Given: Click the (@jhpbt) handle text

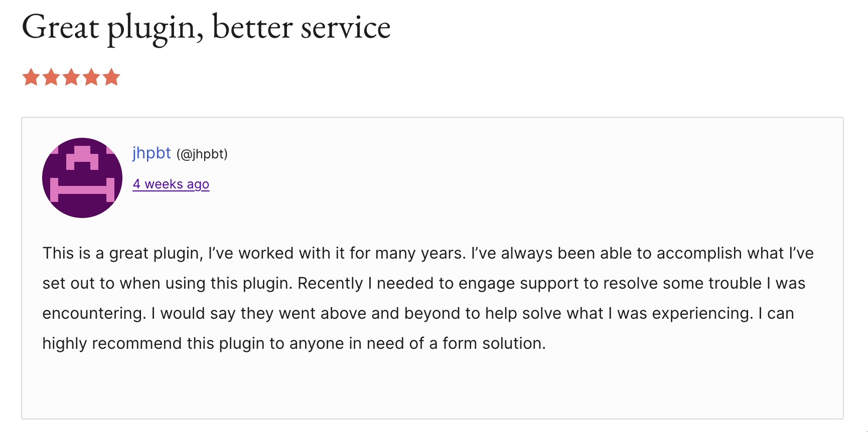Looking at the screenshot, I should coord(202,154).
